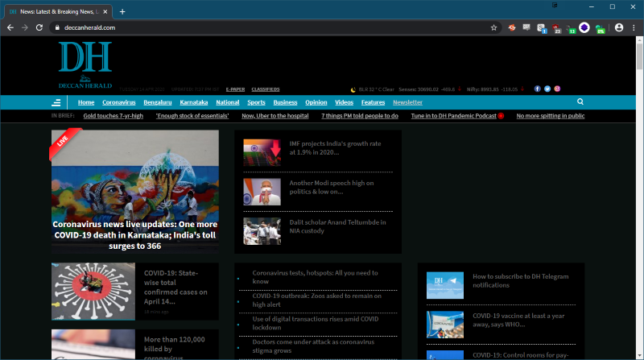Image resolution: width=644 pixels, height=360 pixels.
Task: Open ''Enough stock of essentials'' brief
Action: 192,116
